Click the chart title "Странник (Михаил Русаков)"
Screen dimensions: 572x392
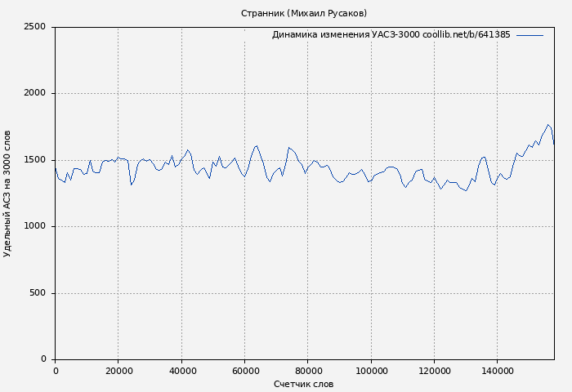tap(303, 13)
